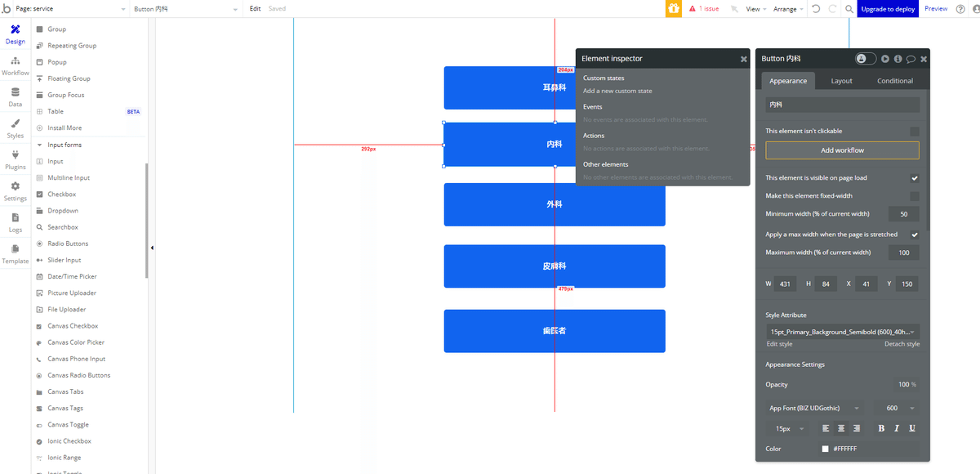Select the 外科 button on canvas
This screenshot has width=980, height=474.
coord(555,204)
